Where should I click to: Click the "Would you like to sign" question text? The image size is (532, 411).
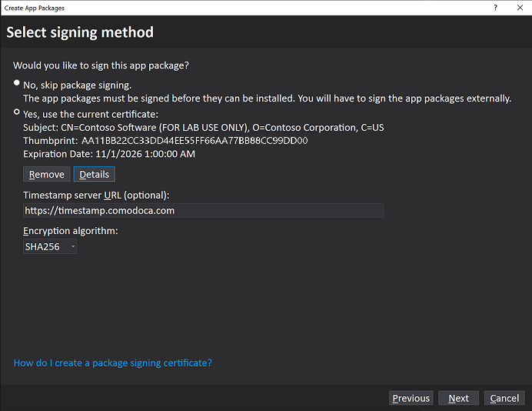(x=101, y=66)
